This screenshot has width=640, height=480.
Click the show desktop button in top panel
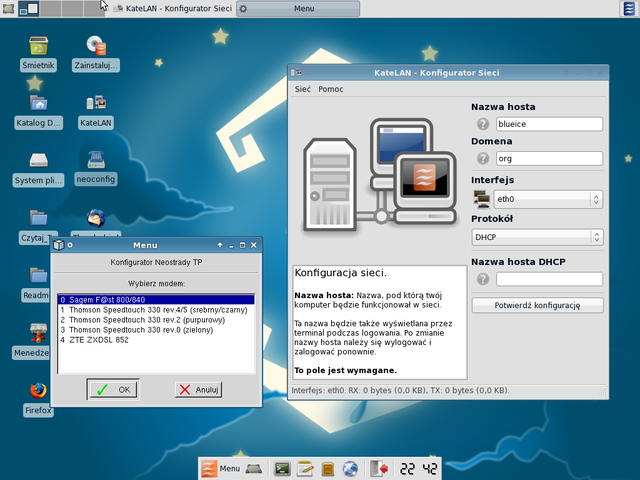tap(8, 8)
